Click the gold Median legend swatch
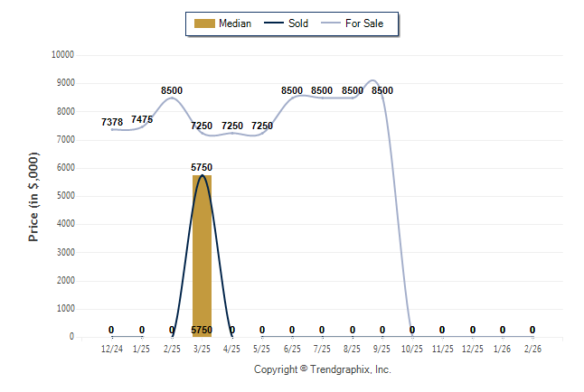The width and height of the screenshot is (584, 392). coord(205,23)
